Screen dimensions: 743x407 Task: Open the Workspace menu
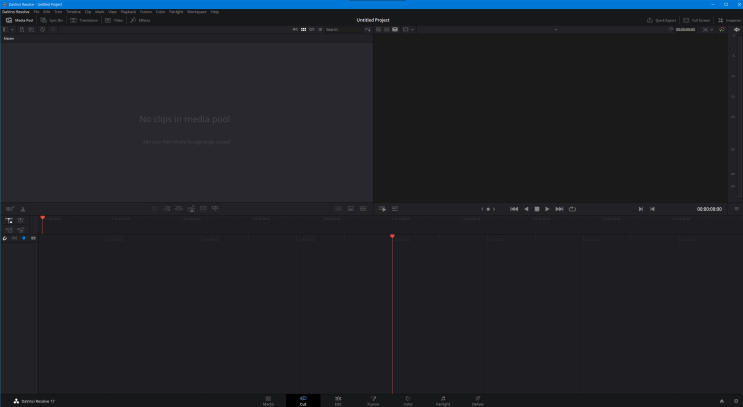coord(197,12)
